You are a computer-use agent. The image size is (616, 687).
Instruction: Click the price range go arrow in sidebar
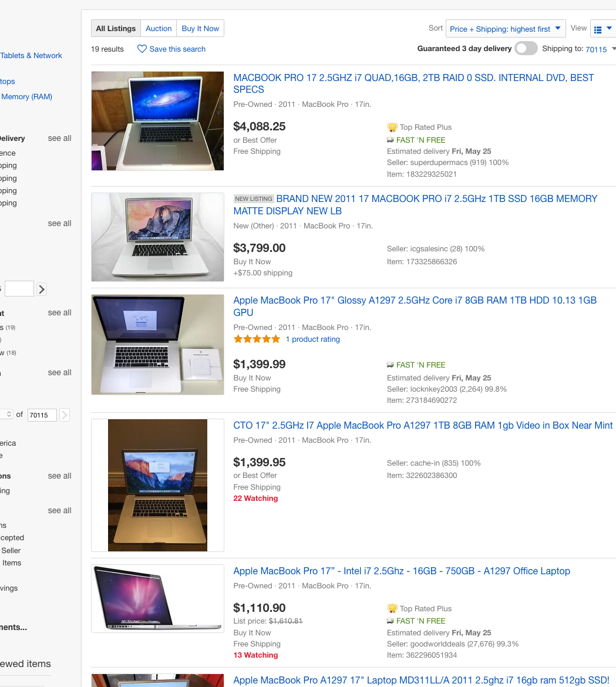click(x=42, y=289)
